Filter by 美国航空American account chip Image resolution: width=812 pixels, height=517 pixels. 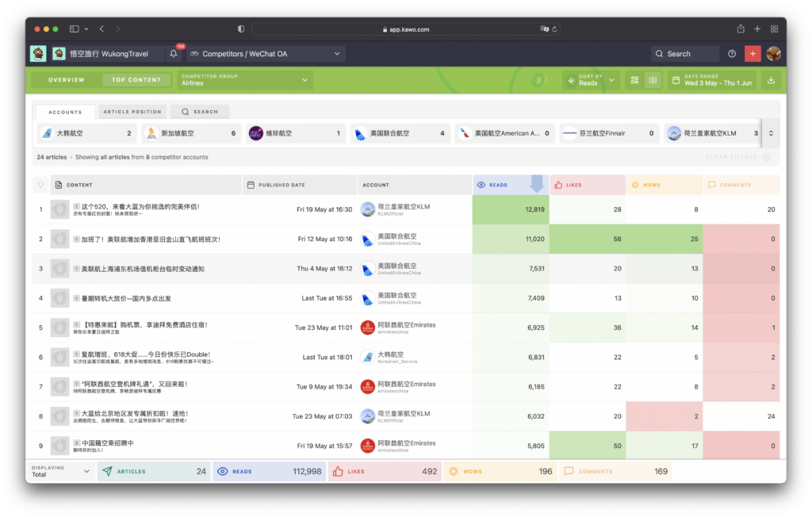pyautogui.click(x=505, y=133)
